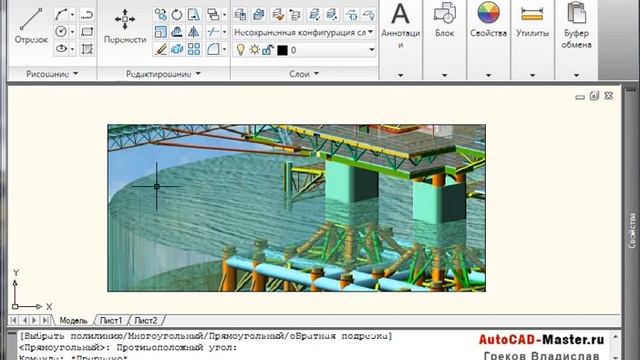This screenshot has height=360, width=640.
Task: Expand the Рисование panel
Action: tap(52, 74)
